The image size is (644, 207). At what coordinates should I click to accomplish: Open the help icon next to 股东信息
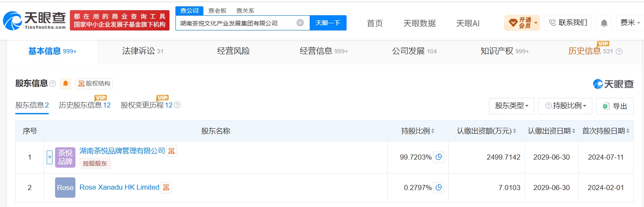(53, 84)
